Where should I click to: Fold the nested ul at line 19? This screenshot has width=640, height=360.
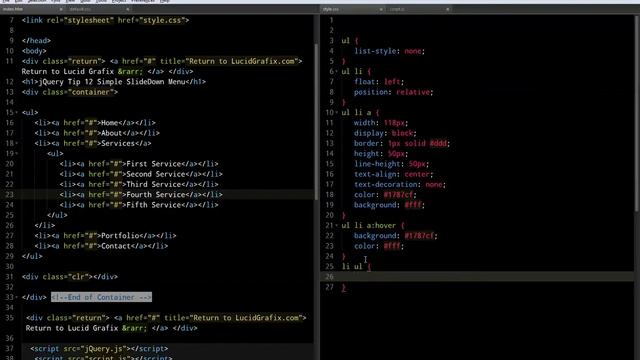(x=16, y=153)
